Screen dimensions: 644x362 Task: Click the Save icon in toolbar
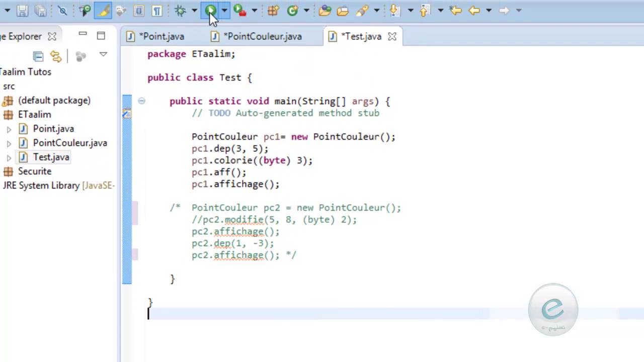[x=22, y=10]
